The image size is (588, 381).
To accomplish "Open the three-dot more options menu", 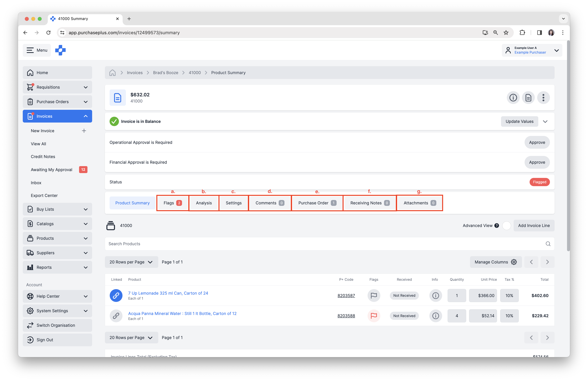I will [543, 98].
